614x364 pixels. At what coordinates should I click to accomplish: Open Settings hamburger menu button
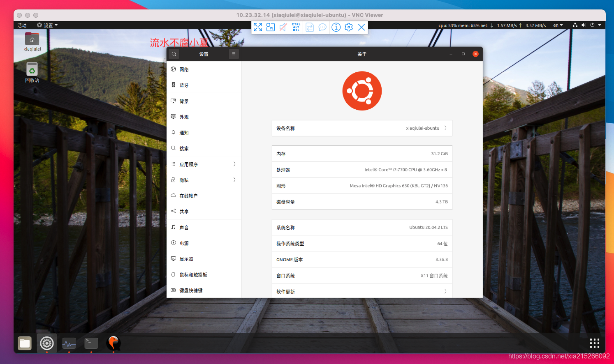point(234,54)
